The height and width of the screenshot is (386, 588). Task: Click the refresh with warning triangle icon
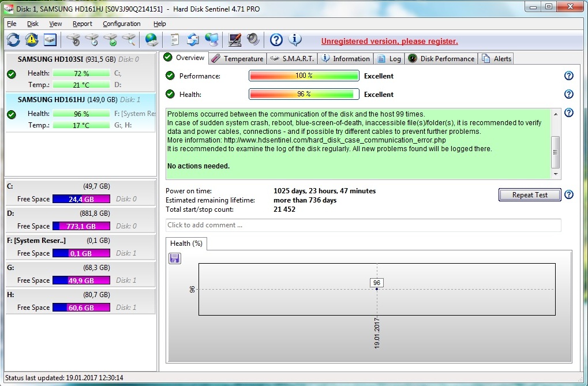click(x=31, y=40)
